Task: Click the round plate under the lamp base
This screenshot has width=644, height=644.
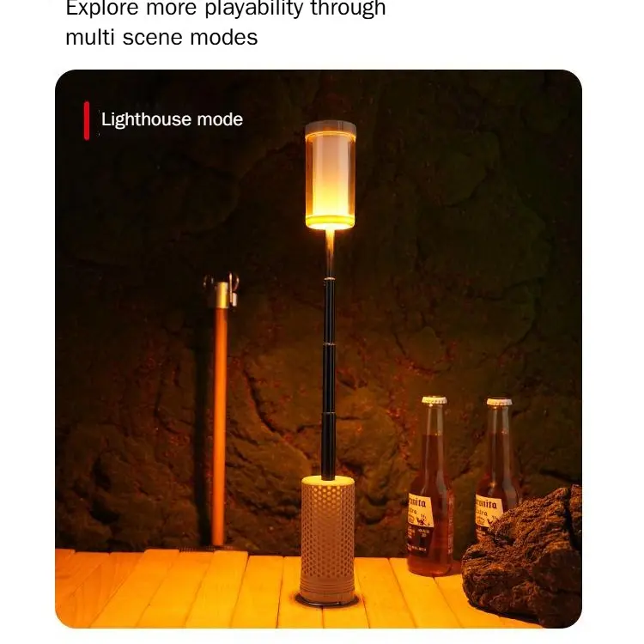Action: [x=327, y=601]
